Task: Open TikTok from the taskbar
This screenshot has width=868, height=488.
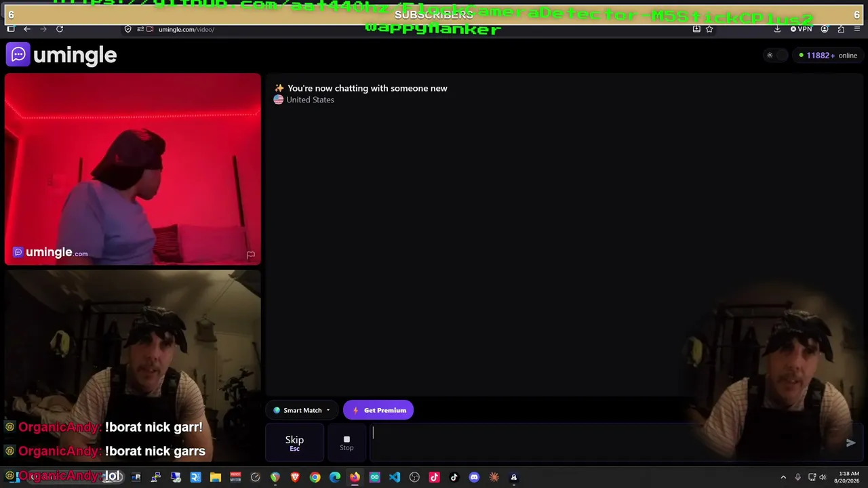Action: pyautogui.click(x=454, y=477)
